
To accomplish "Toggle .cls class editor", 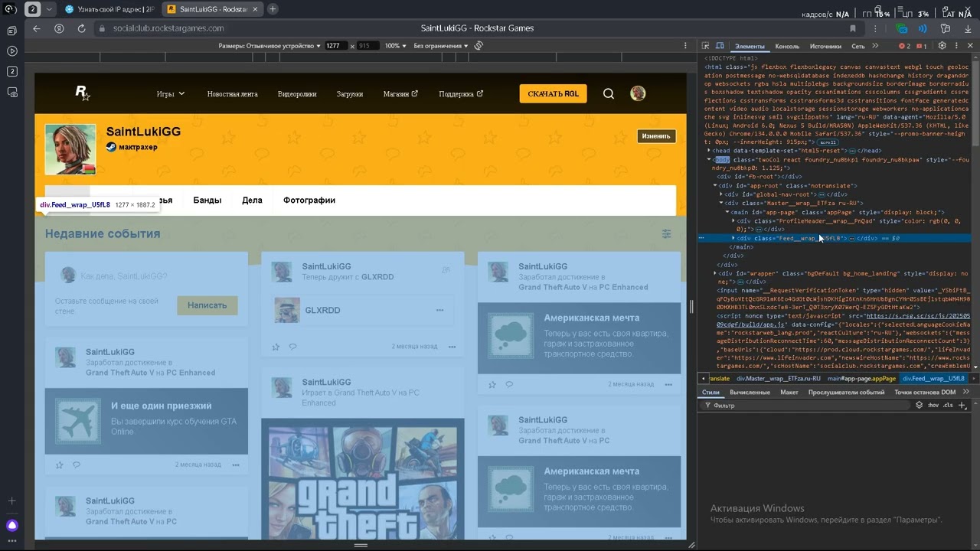I will coord(948,406).
